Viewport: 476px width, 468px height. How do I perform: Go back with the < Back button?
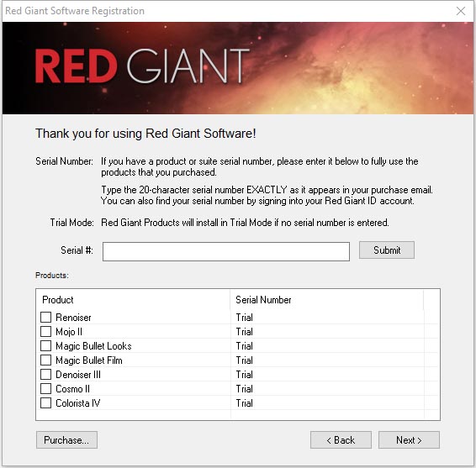pyautogui.click(x=341, y=439)
